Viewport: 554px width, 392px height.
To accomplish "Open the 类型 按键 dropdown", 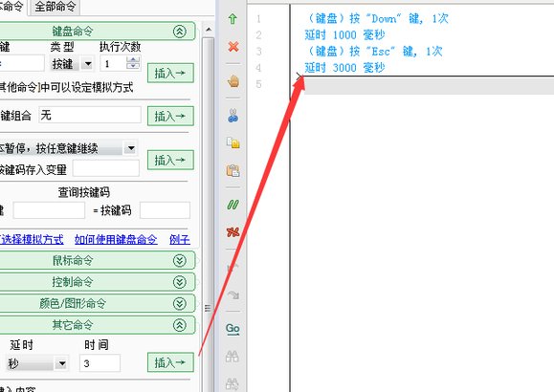I will [88, 64].
